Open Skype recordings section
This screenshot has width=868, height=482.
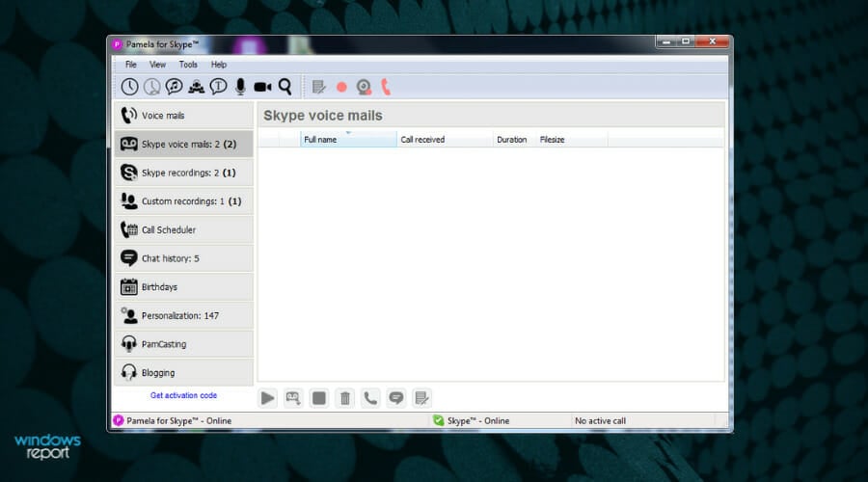tap(184, 173)
